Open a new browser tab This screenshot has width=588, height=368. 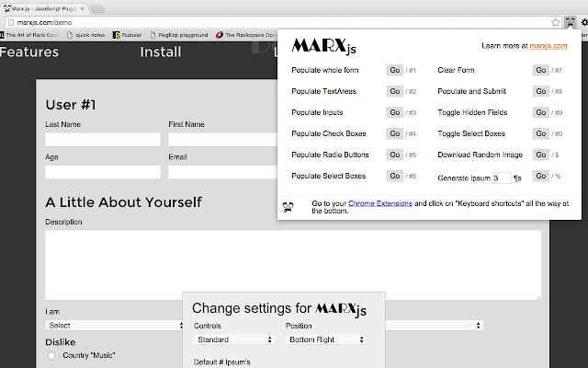click(x=97, y=9)
